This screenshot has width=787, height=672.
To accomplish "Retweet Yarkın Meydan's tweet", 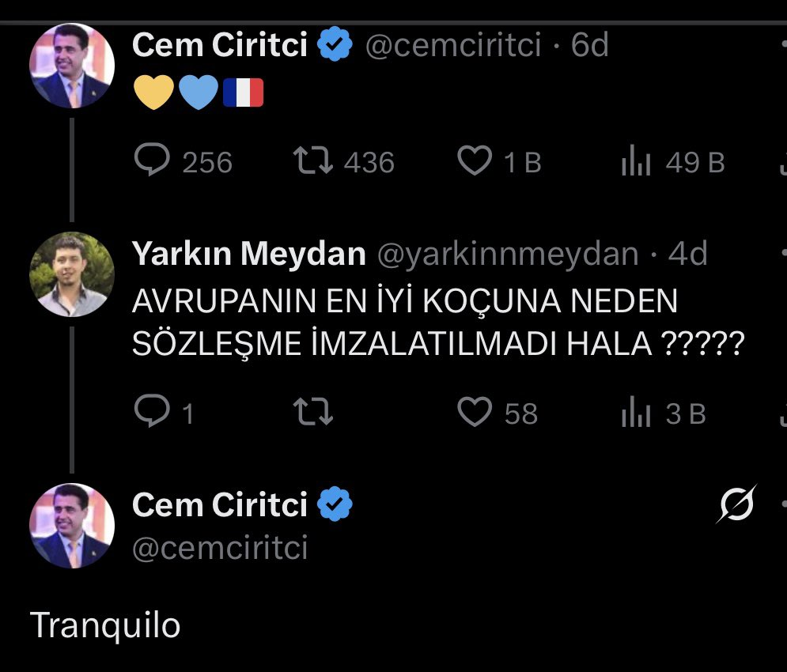I will pos(313,413).
